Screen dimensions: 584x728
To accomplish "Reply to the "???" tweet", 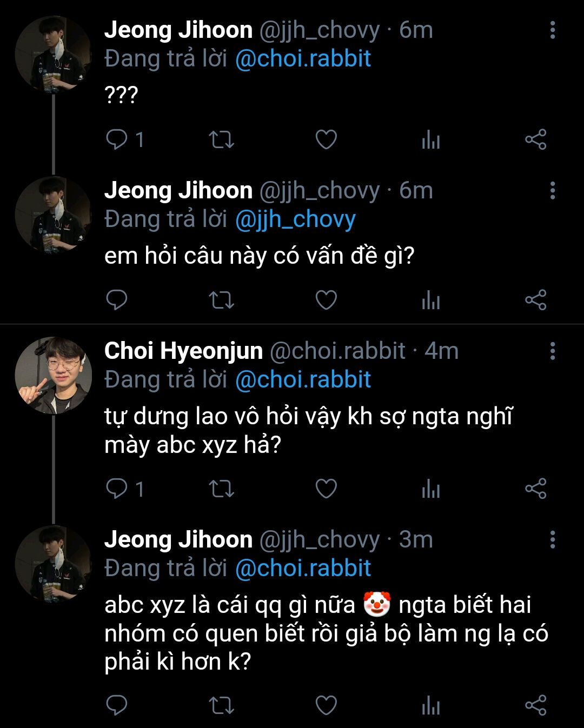I will (x=117, y=139).
